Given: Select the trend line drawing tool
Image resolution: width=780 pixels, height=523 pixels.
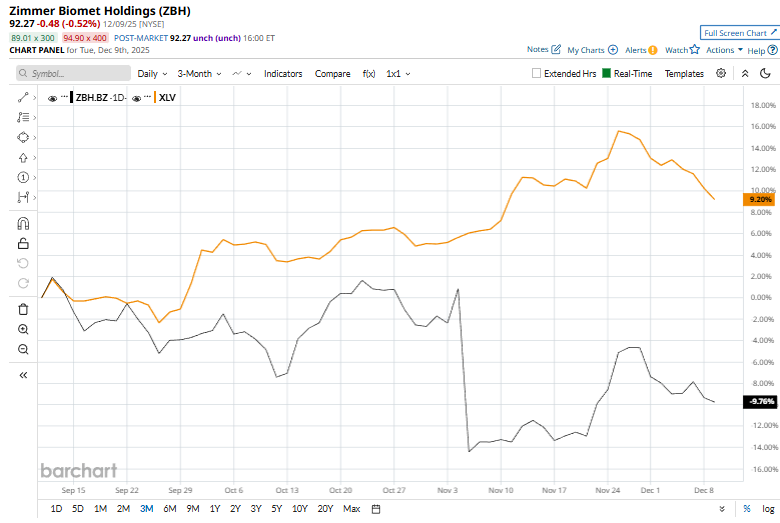Looking at the screenshot, I should pos(23,98).
